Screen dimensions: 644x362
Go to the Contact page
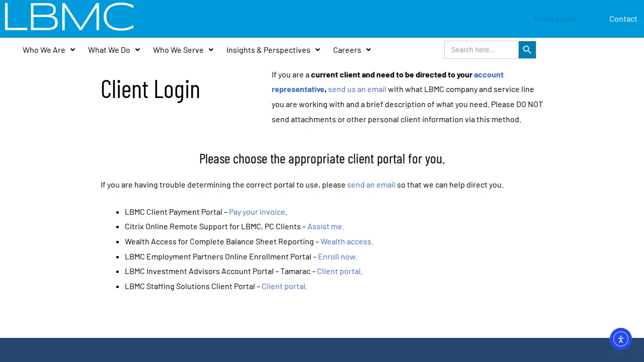pos(623,19)
